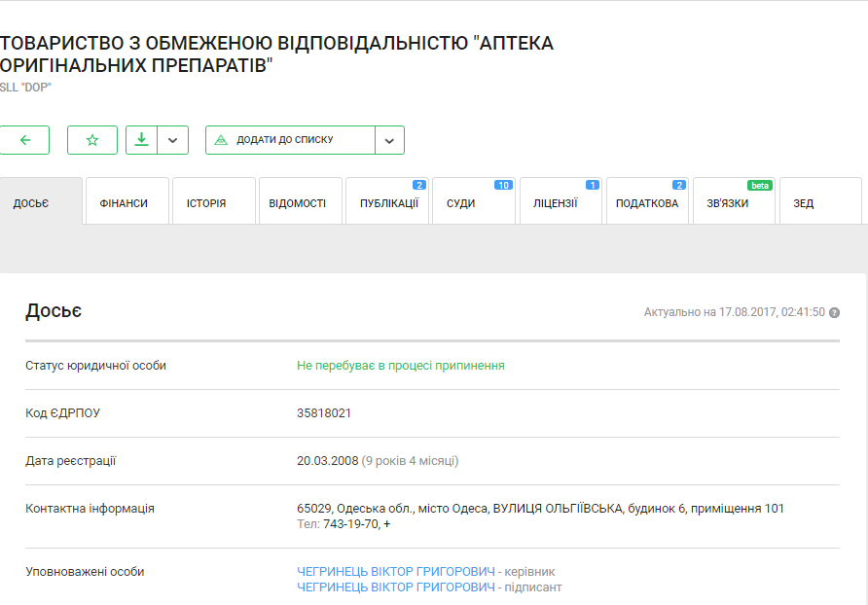Viewport: 868px width, 605px height.
Task: Open the 'Додати до списку' dropdown arrow
Action: [389, 140]
